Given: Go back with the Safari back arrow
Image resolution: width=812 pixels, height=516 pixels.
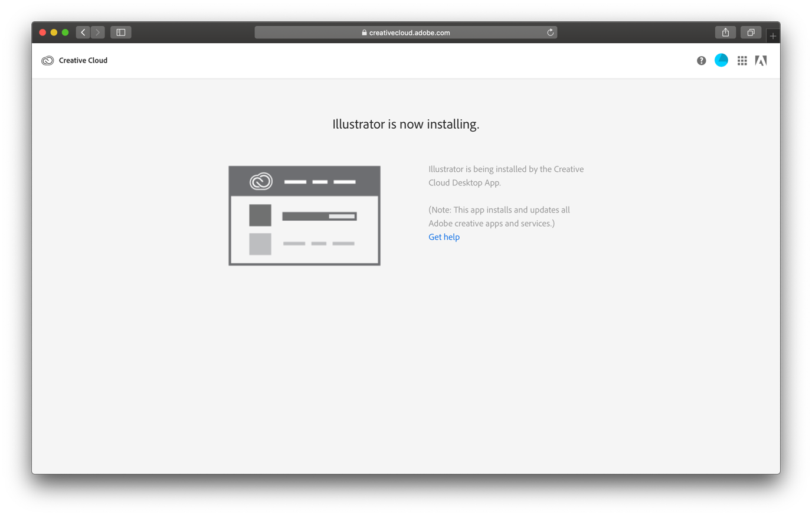Looking at the screenshot, I should [x=83, y=32].
